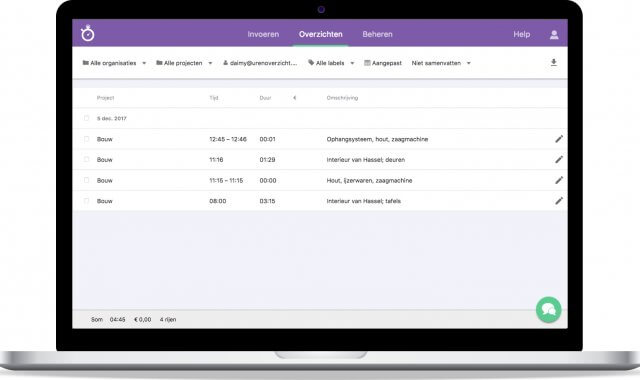Click the 5 dec. 2017 date row
Screen dimensions: 640x380
320,118
